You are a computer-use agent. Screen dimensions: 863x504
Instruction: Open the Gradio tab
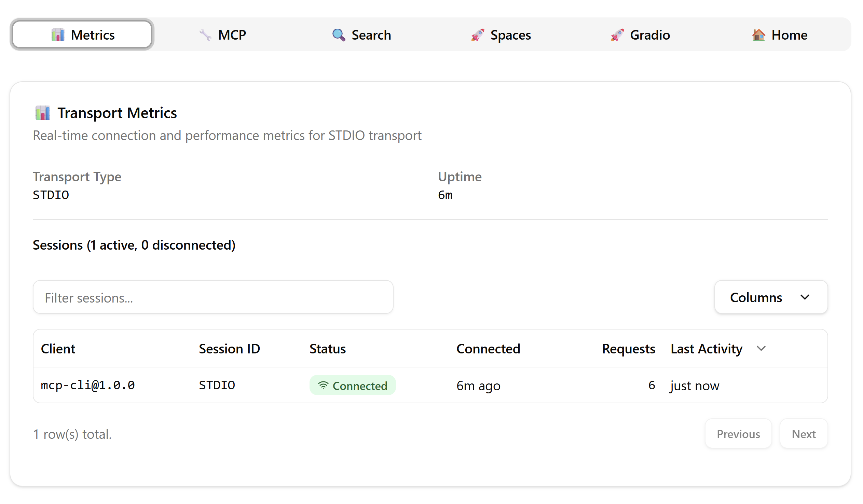pyautogui.click(x=640, y=35)
